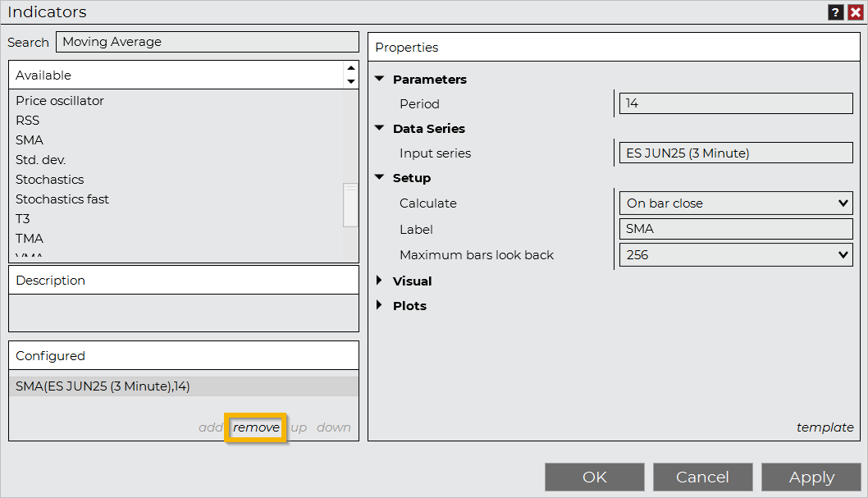Select Stochastics indicator
Viewport: 868px width, 498px height.
(x=50, y=180)
